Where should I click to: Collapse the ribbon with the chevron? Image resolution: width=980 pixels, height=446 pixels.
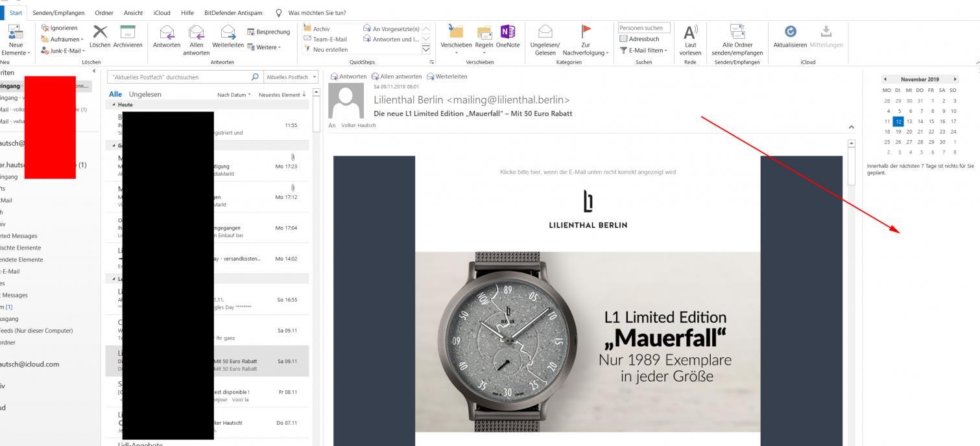pyautogui.click(x=976, y=62)
